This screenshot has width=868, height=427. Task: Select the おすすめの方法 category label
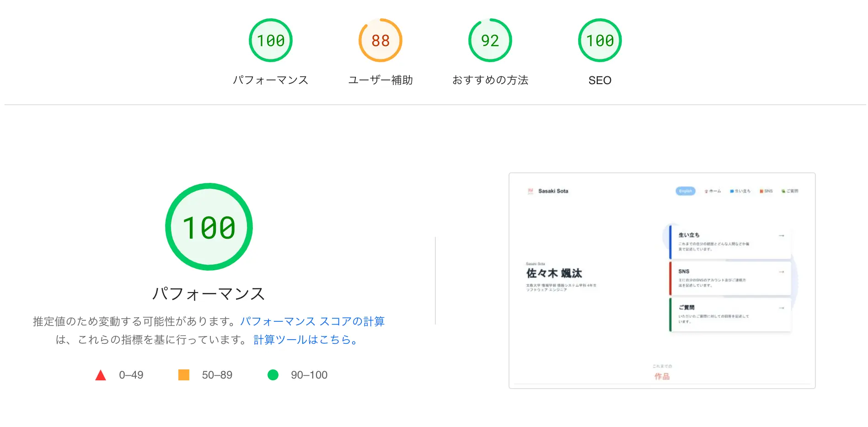[490, 80]
